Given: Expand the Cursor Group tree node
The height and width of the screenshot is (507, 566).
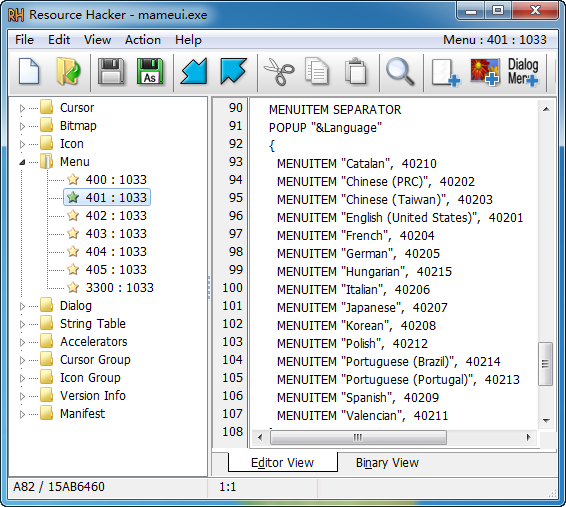Looking at the screenshot, I should coord(22,360).
